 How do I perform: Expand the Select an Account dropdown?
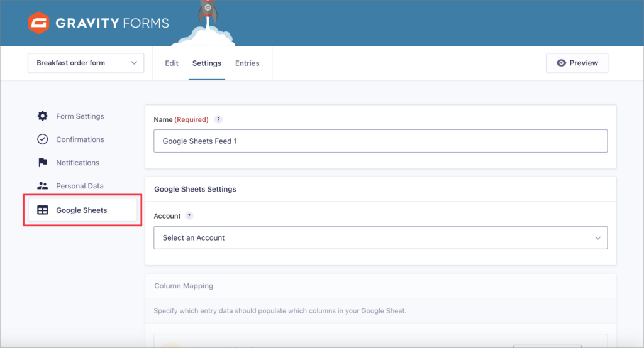[x=380, y=237]
